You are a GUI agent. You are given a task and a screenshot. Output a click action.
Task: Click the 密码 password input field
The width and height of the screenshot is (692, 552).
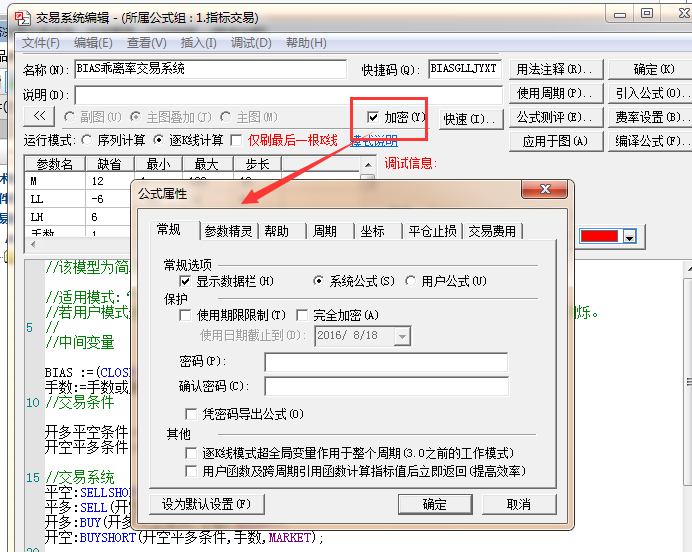[386, 361]
